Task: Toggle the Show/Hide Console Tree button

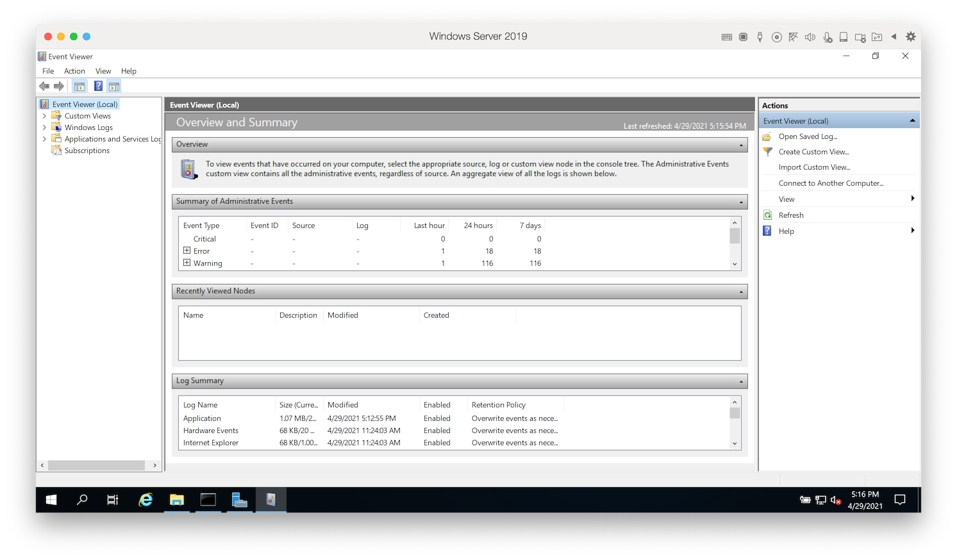Action: click(79, 86)
